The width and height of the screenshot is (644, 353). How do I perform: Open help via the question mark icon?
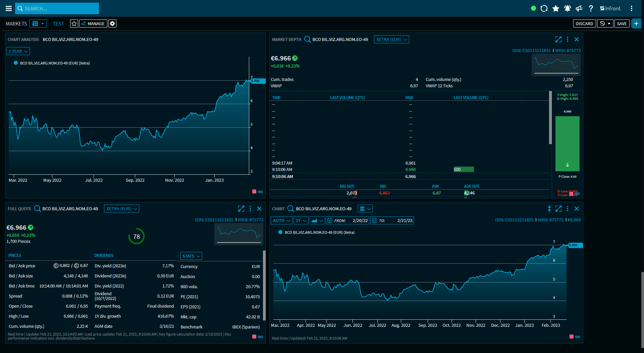[591, 8]
